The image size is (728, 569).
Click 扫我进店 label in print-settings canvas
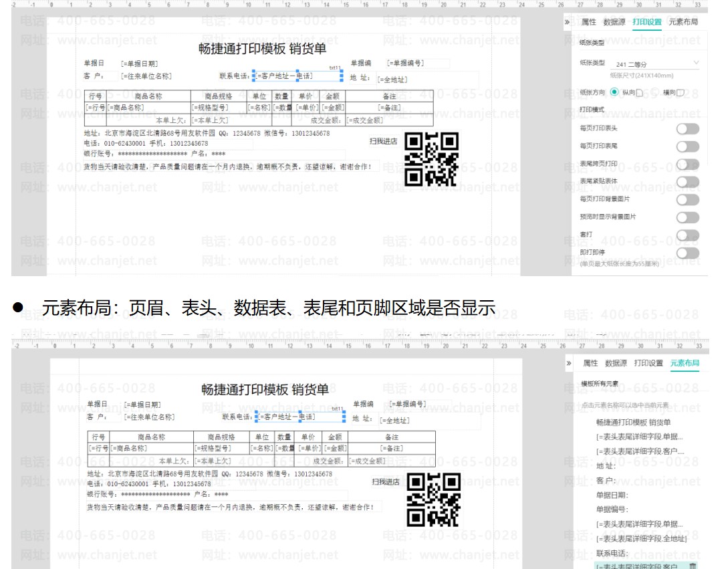383,141
